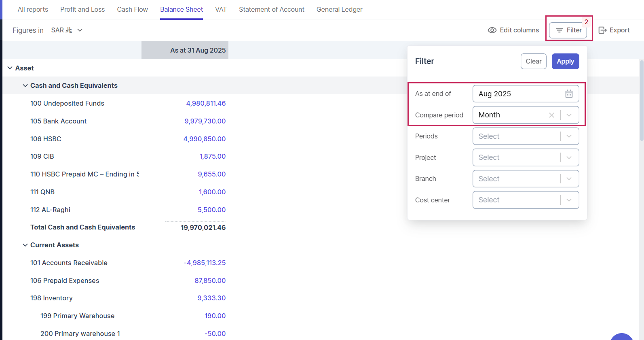The width and height of the screenshot is (644, 340).
Task: Click the Clear filter button
Action: coord(533,62)
